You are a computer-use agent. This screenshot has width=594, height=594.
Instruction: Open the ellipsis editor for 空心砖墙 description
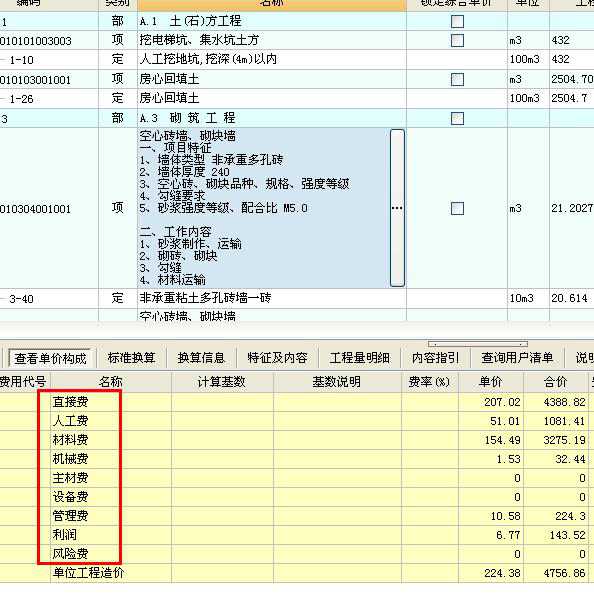[397, 208]
